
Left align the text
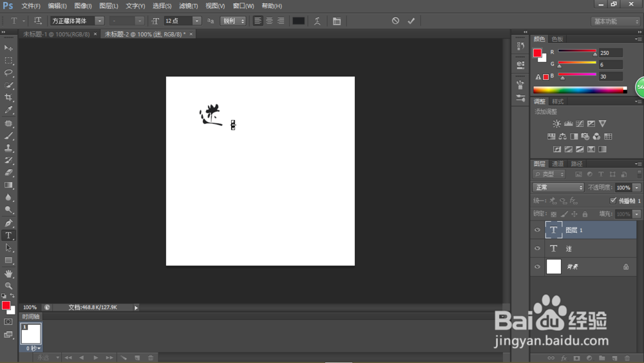pyautogui.click(x=258, y=21)
